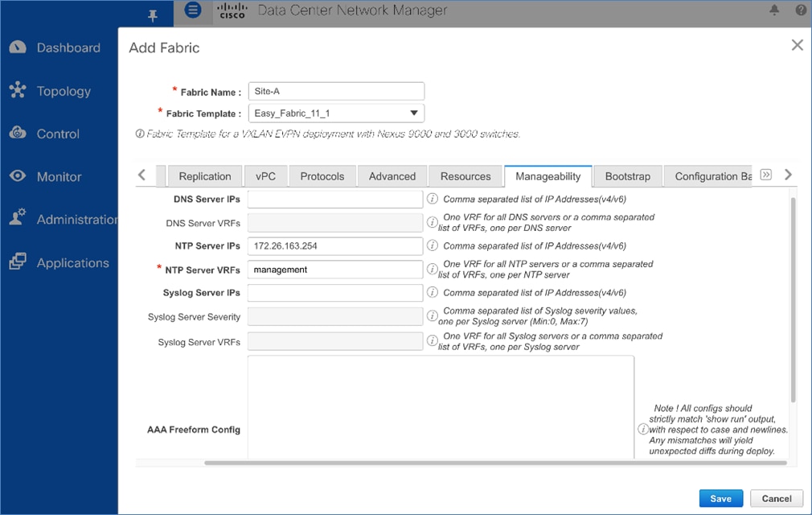The height and width of the screenshot is (515, 812).
Task: Open Dashboard from the sidebar
Action: 68,47
